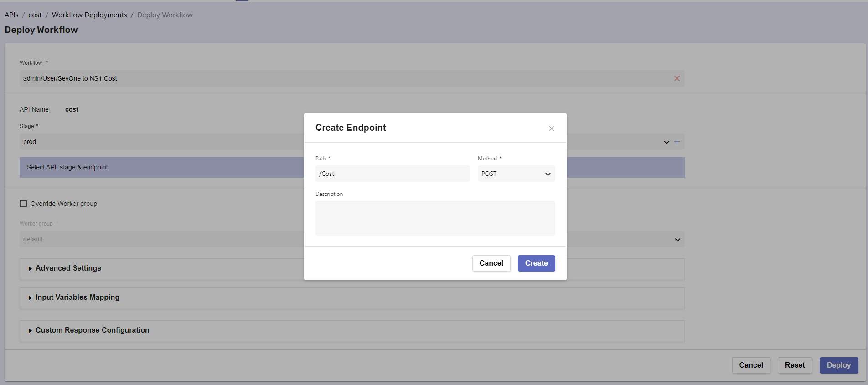Click the Deploy Workflow page heading
Viewport: 868px width, 385px height.
(41, 30)
